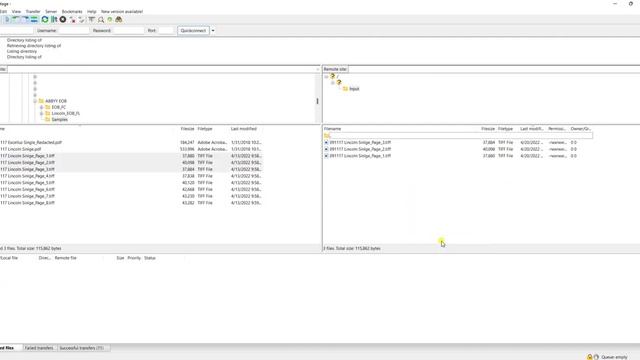640x360 pixels.
Task: Select local Sinlge_Page_6.tiff file
Action: [x=27, y=189]
